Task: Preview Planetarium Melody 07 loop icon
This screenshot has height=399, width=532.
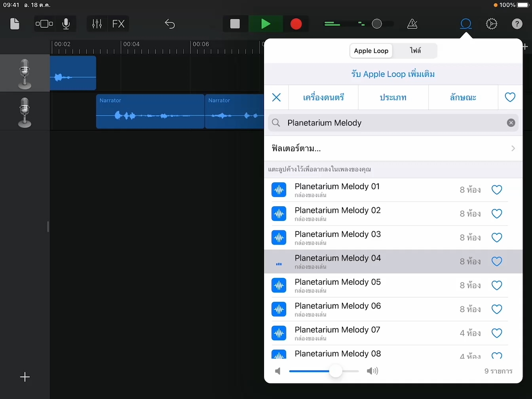Action: 279,333
